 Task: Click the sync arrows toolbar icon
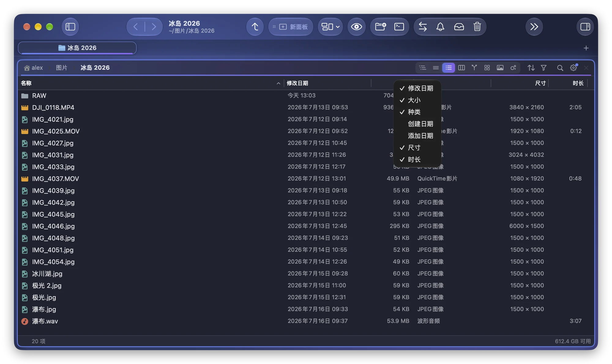pos(423,27)
